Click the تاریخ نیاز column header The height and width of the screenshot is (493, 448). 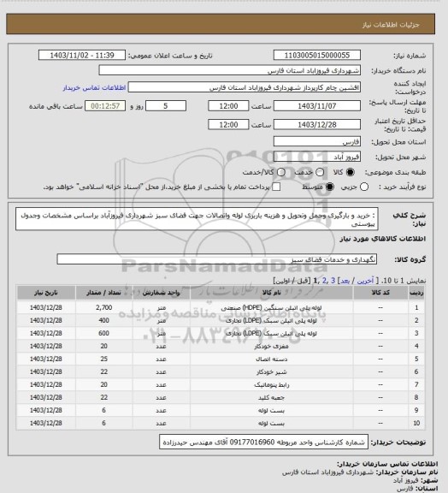click(x=46, y=293)
